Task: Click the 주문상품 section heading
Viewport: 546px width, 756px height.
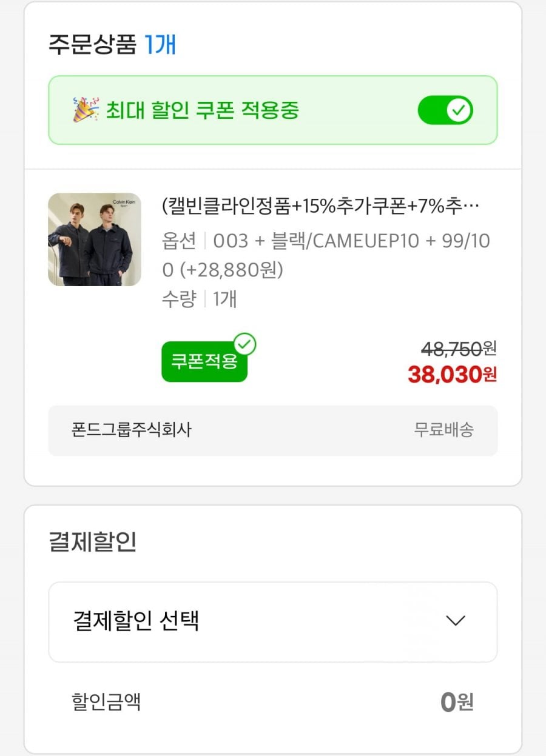Action: coord(92,45)
